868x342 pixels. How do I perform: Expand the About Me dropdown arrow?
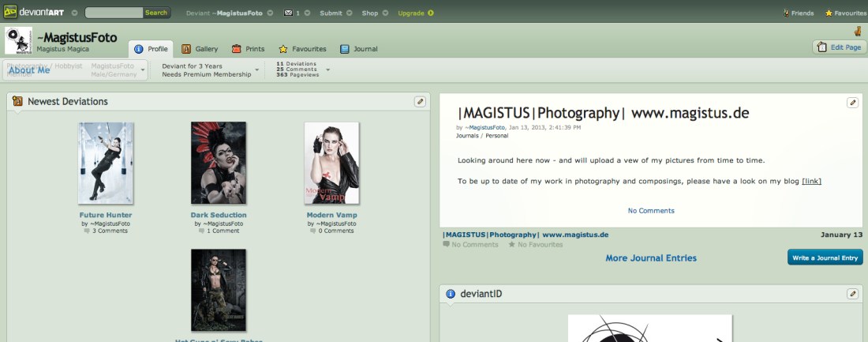point(143,70)
